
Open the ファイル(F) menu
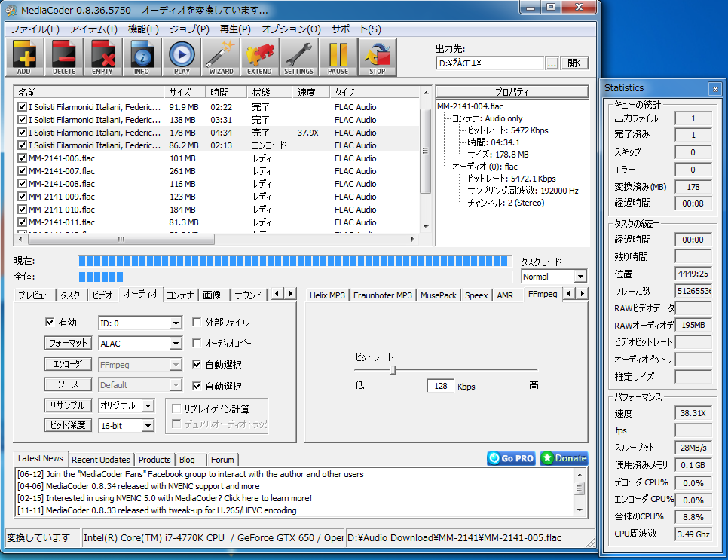[x=35, y=29]
